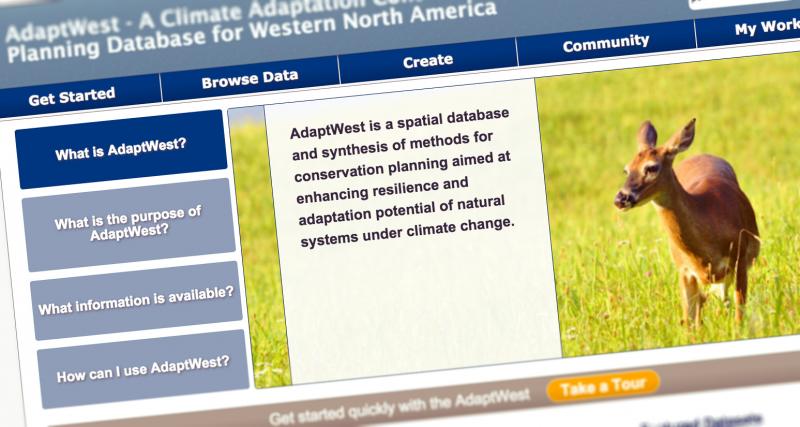800x427 pixels.
Task: Open the Browse Data menu
Action: (250, 80)
